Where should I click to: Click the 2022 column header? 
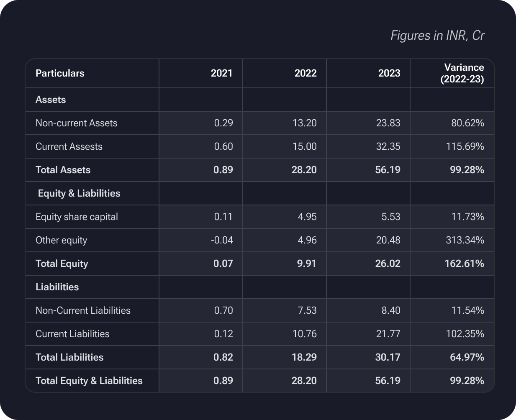[305, 73]
